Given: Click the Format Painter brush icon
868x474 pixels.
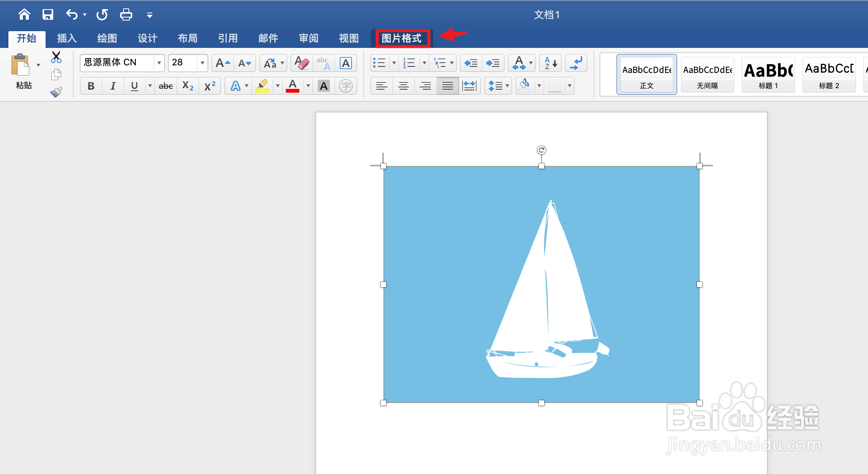Looking at the screenshot, I should (x=56, y=92).
